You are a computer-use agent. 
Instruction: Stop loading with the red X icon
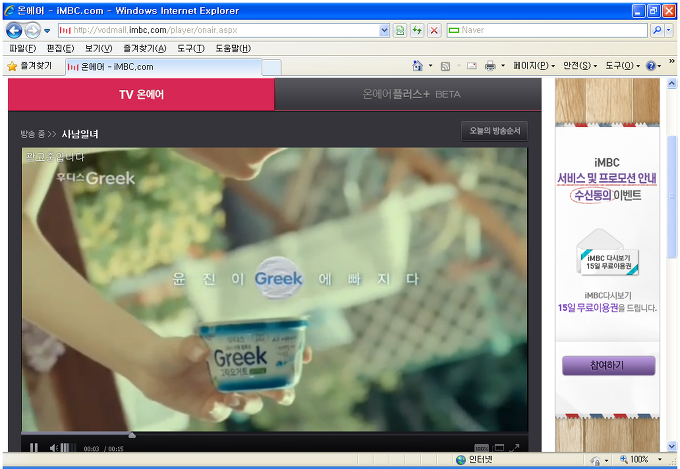point(434,30)
